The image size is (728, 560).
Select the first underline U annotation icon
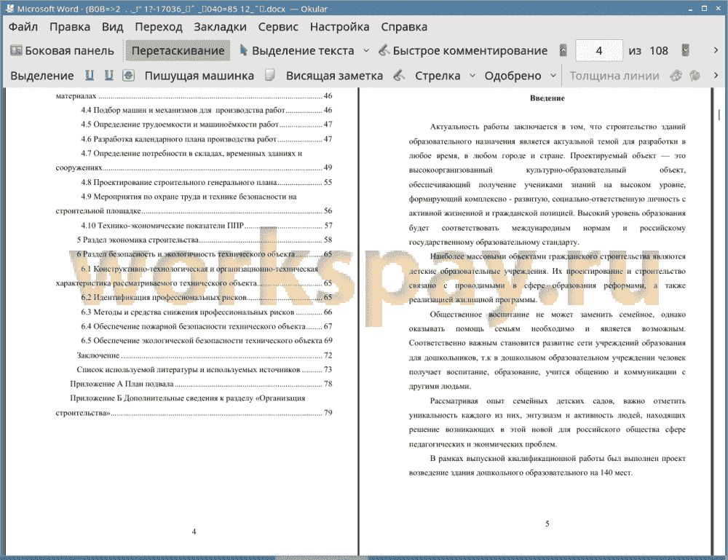coord(90,75)
